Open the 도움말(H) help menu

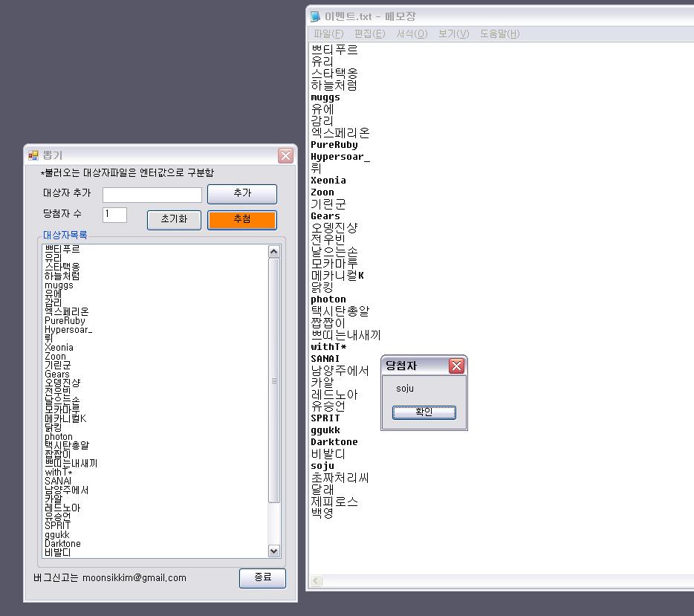tap(500, 33)
